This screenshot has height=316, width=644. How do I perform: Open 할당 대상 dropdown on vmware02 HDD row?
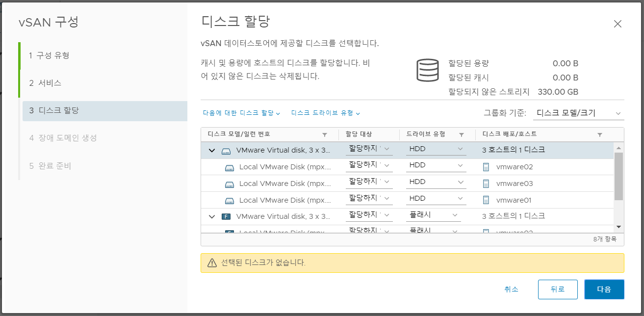(x=369, y=165)
